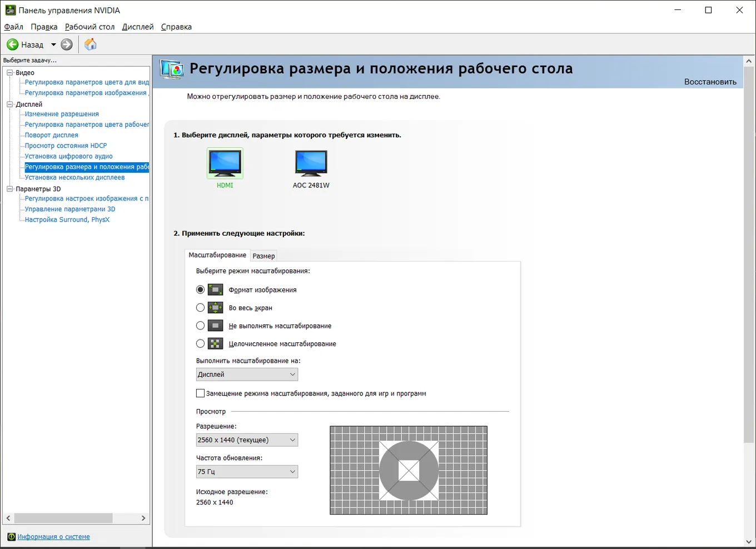Collapse the 'Параметры 3D' tree node
756x549 pixels.
coord(9,189)
